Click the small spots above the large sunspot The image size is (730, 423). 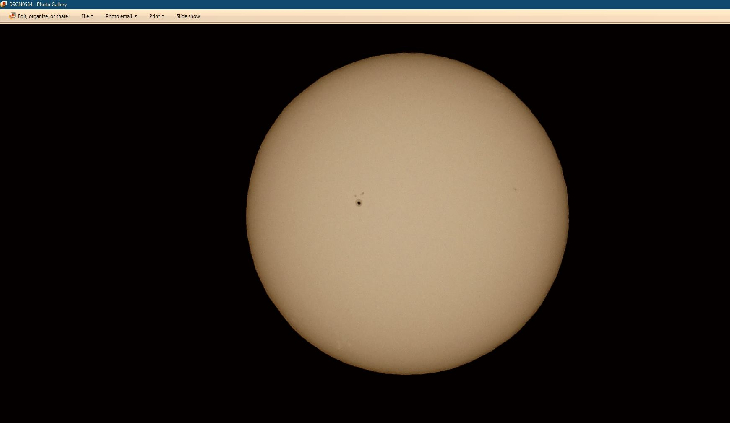pyautogui.click(x=359, y=194)
